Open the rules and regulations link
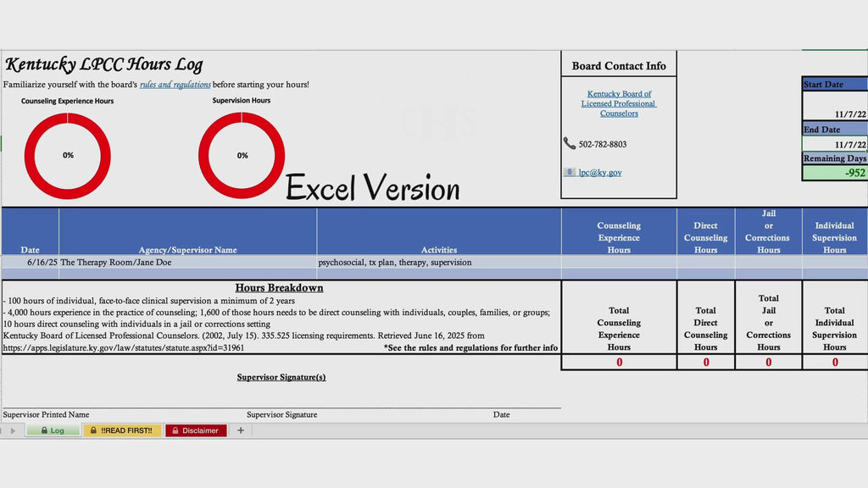Screen dimensions: 868x488 (175, 85)
